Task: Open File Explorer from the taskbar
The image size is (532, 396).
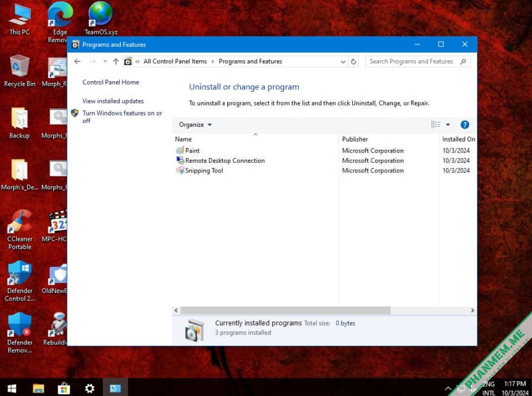Action: tap(38, 388)
